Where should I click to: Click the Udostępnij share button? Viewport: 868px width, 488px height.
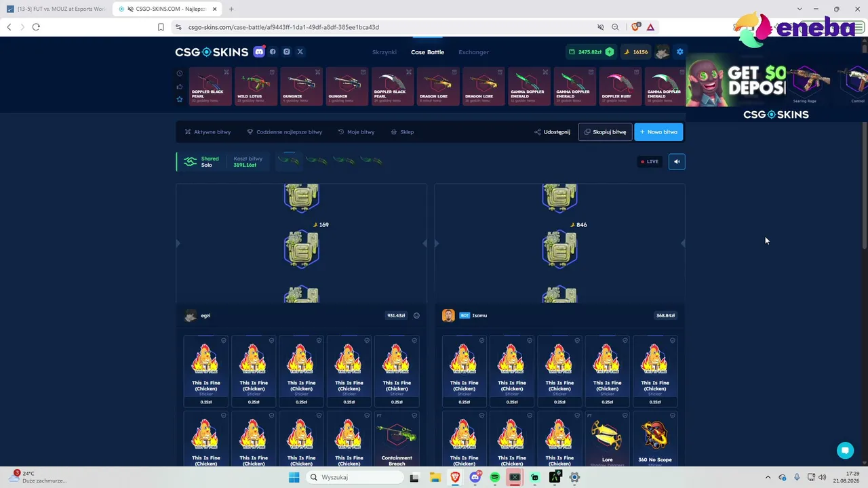pyautogui.click(x=553, y=132)
